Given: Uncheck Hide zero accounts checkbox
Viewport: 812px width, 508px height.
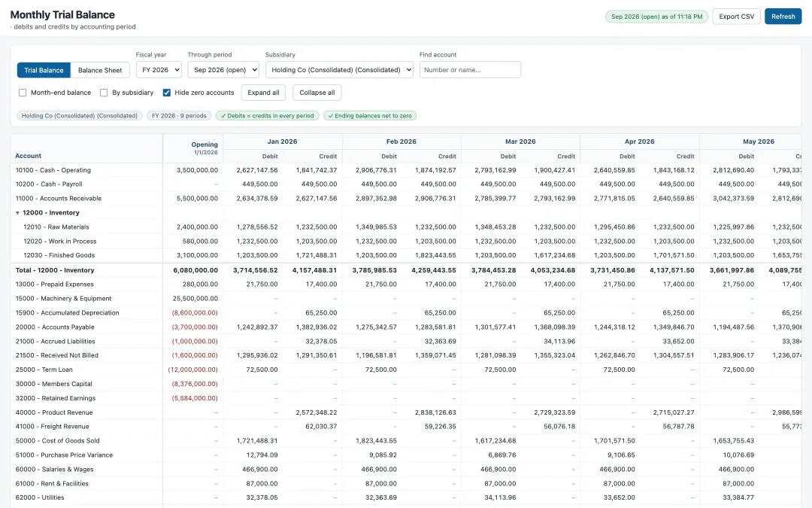Looking at the screenshot, I should pyautogui.click(x=166, y=93).
